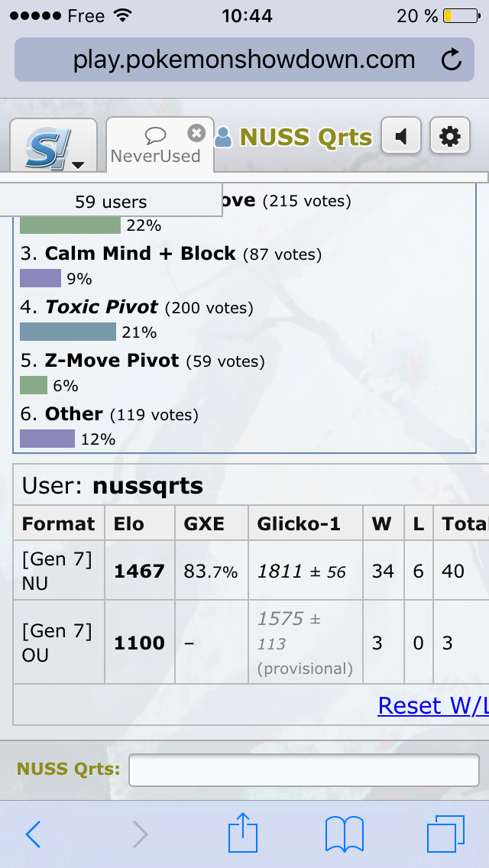Click the Reset W/L link

click(x=432, y=705)
